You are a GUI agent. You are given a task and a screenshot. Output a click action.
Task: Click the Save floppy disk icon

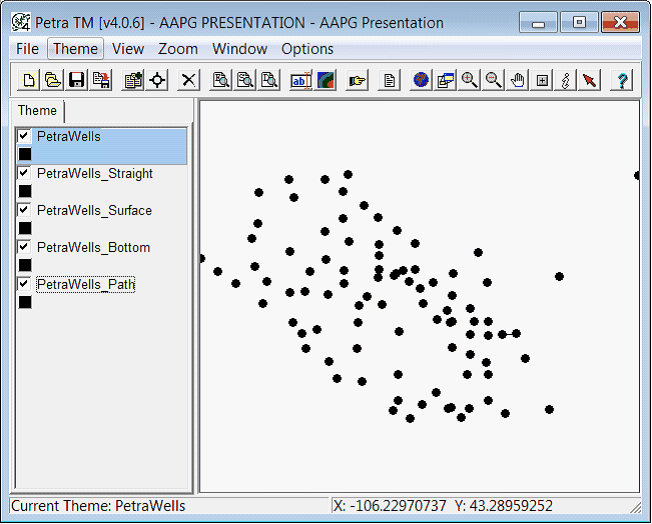76,80
